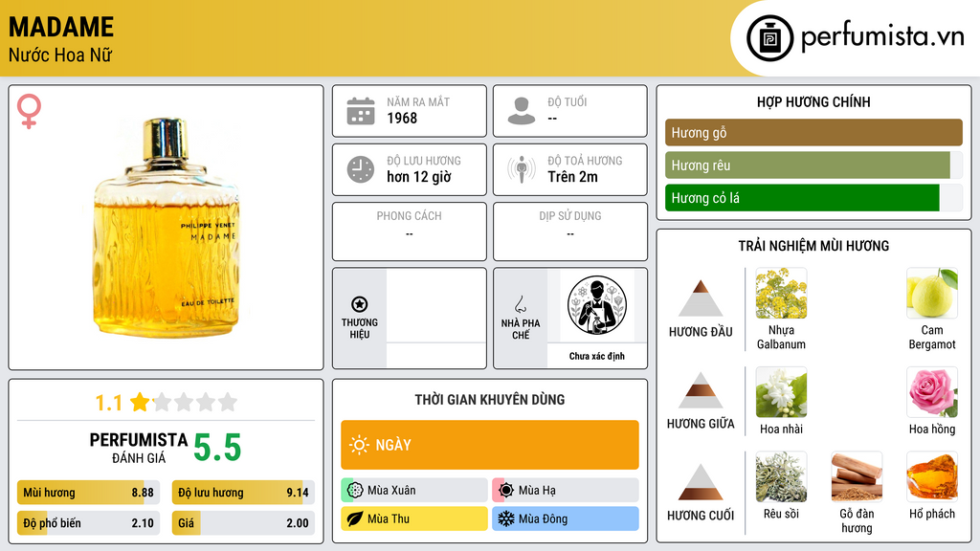Viewport: 980px width, 551px height.
Task: Click the flower icon for Mùa Xuân
Action: (355, 490)
